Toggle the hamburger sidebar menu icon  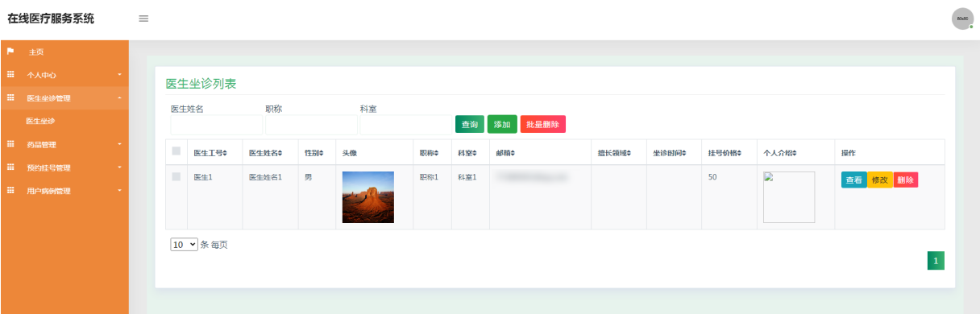(143, 19)
